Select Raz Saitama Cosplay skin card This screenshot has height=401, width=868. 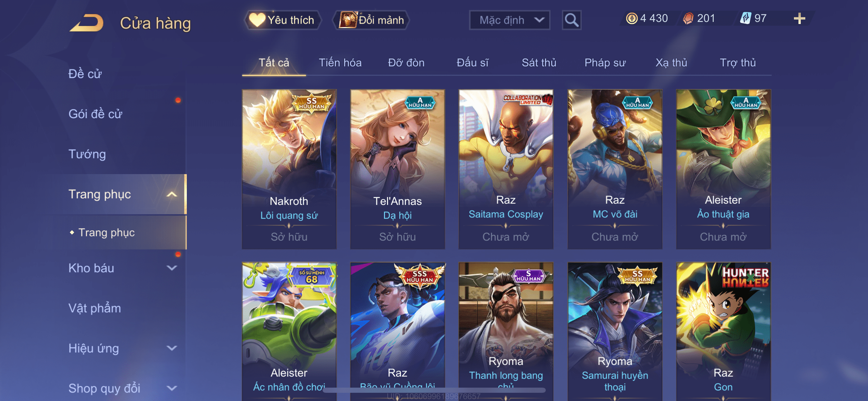pyautogui.click(x=506, y=169)
